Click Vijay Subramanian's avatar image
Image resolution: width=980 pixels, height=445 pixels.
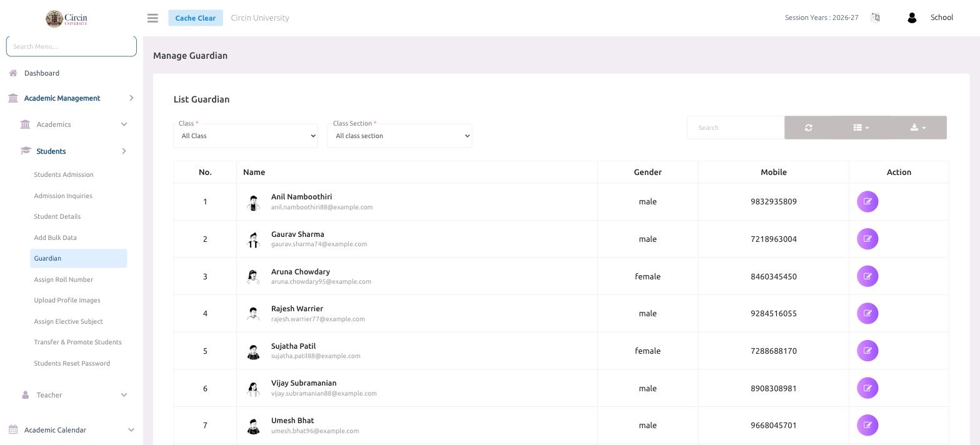253,389
